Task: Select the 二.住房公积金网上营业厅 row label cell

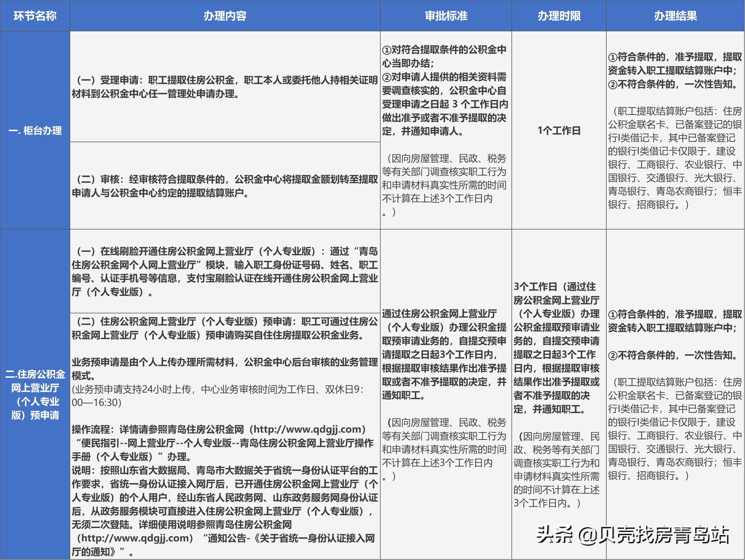Action: pyautogui.click(x=35, y=394)
